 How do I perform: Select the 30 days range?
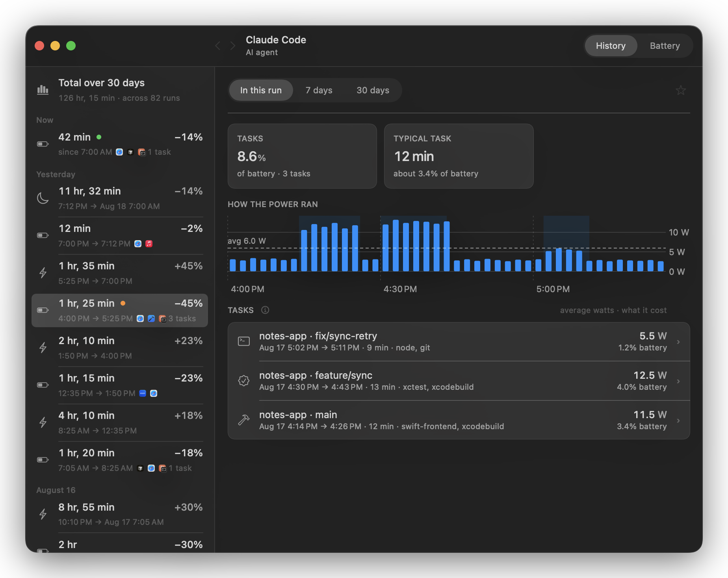tap(373, 90)
